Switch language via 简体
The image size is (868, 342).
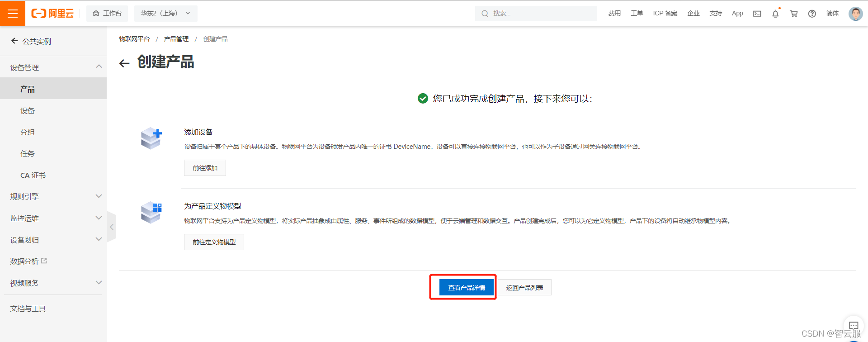(832, 14)
